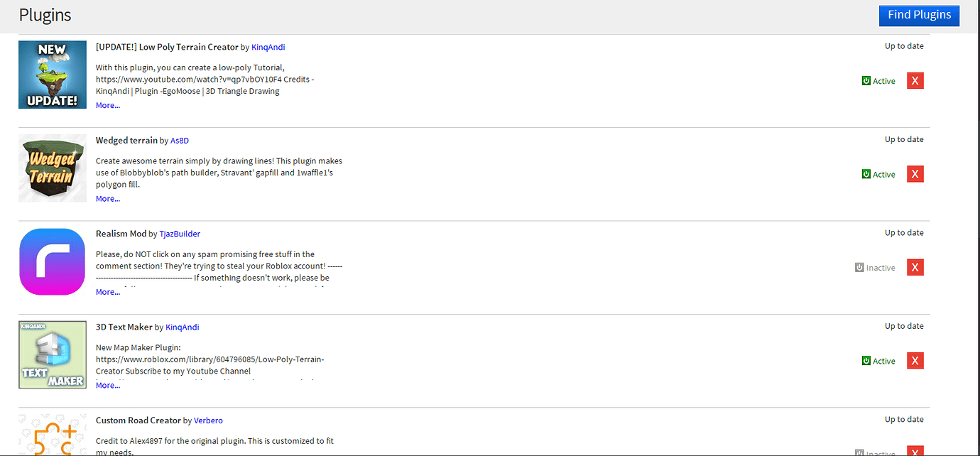980x456 pixels.
Task: Click the Wedged Terrain plugin icon
Action: [52, 168]
